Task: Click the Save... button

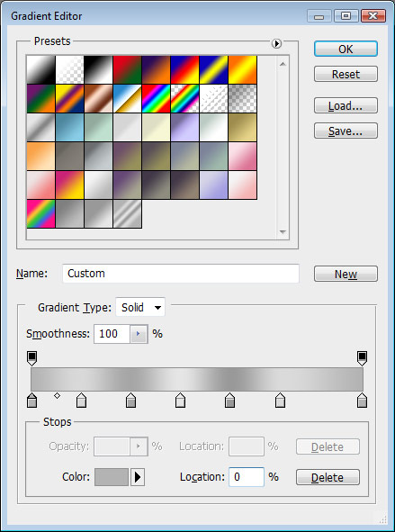Action: (346, 131)
